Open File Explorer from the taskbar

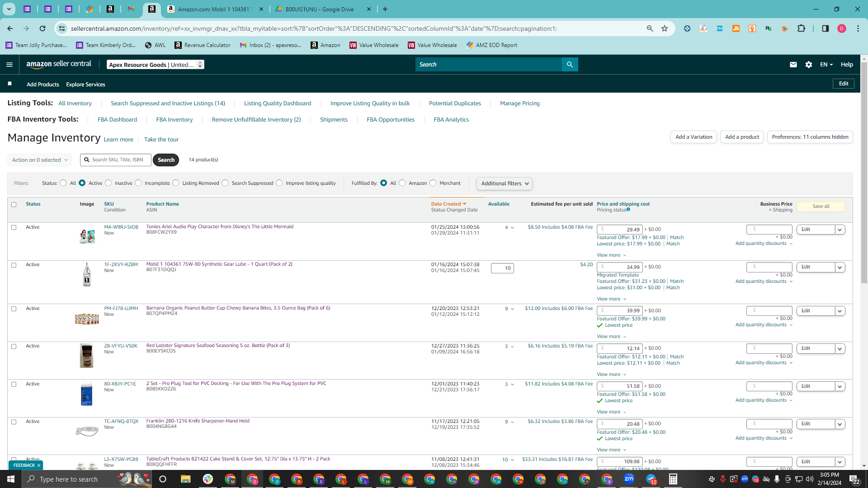pos(185,479)
